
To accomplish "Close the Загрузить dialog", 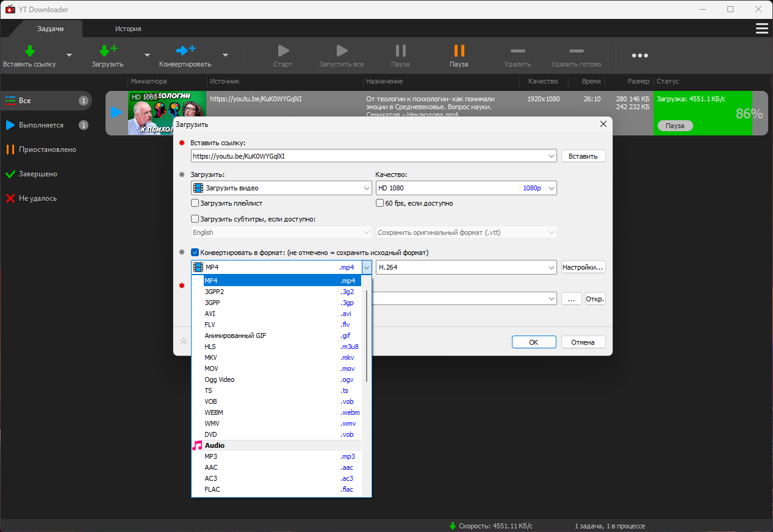I will [603, 124].
